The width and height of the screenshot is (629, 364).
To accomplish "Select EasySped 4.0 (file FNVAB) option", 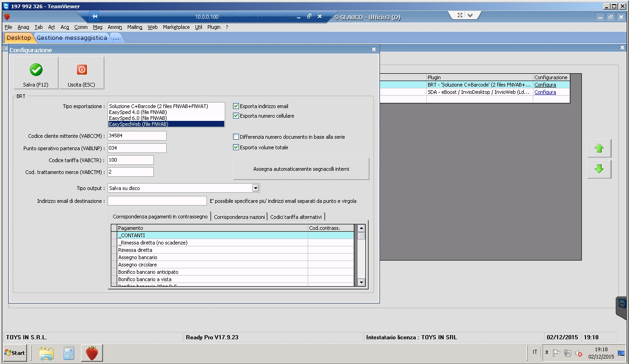I will [166, 112].
